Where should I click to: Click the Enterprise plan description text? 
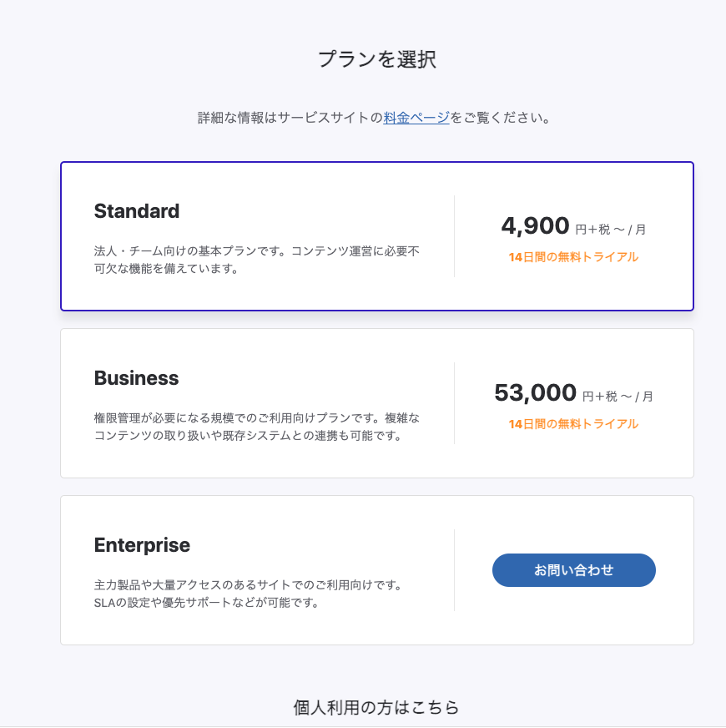[248, 594]
